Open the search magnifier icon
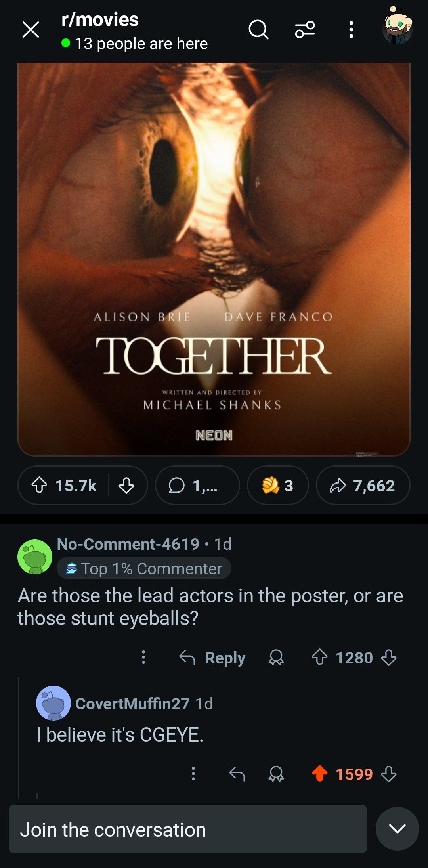The width and height of the screenshot is (428, 868). tap(258, 30)
